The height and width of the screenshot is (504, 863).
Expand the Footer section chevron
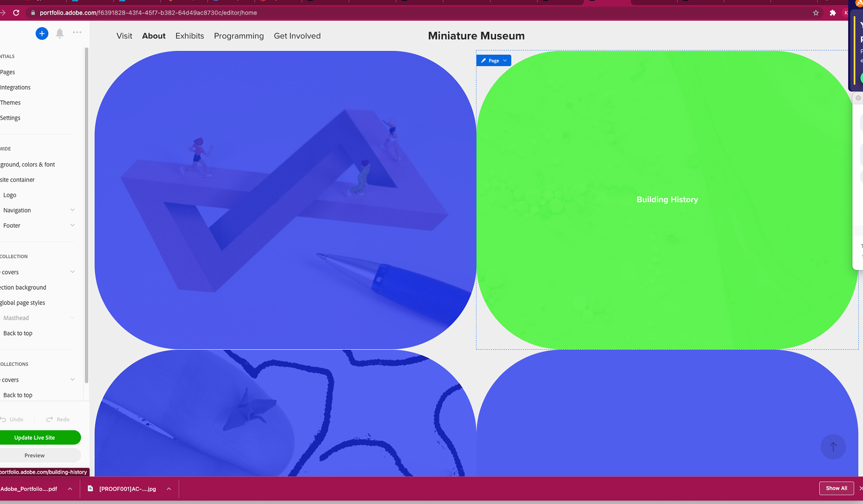(72, 225)
